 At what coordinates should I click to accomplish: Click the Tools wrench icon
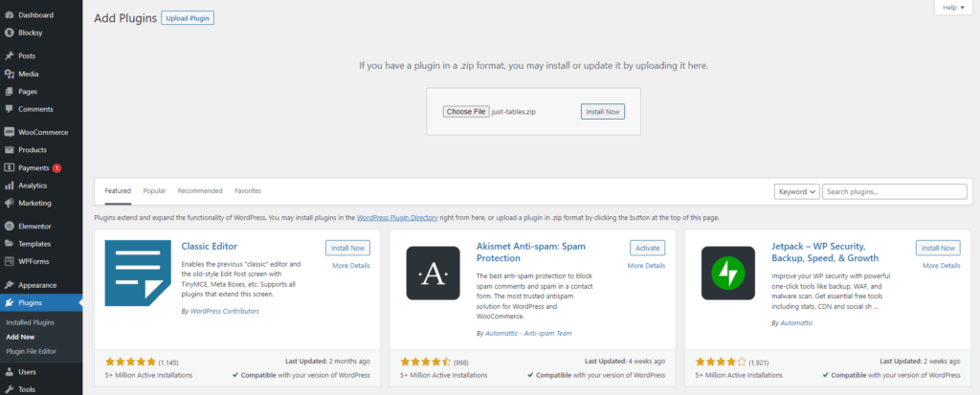pos(9,388)
